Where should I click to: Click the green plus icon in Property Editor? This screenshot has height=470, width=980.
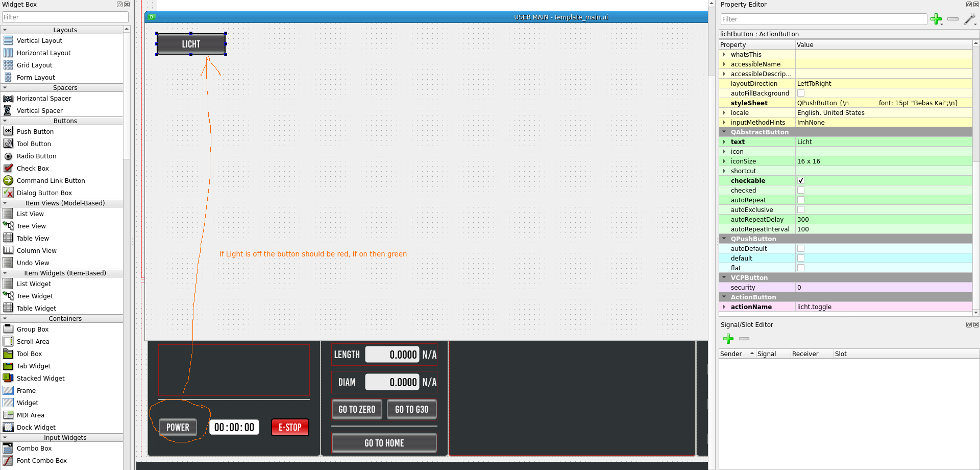pyautogui.click(x=936, y=19)
